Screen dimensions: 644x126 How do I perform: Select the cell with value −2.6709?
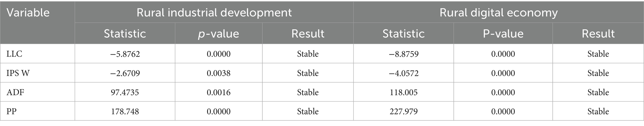coord(125,73)
